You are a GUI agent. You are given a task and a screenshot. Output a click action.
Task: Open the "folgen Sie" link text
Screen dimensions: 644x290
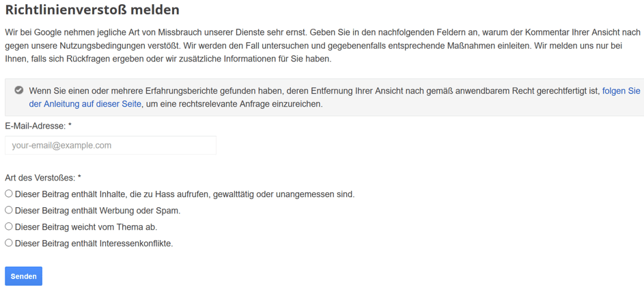[621, 90]
